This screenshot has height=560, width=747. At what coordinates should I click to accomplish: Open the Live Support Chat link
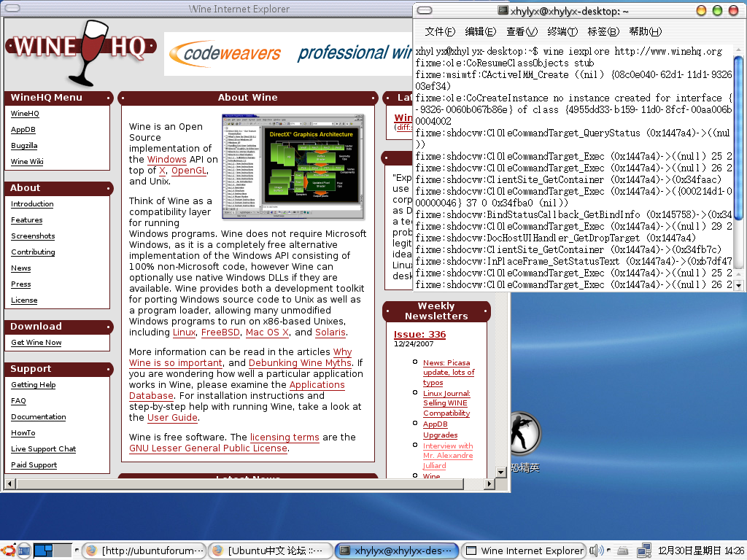43,449
